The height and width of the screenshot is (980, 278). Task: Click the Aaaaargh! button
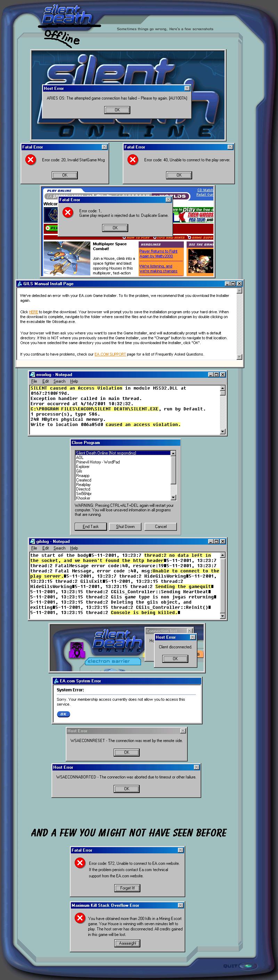[x=128, y=943]
